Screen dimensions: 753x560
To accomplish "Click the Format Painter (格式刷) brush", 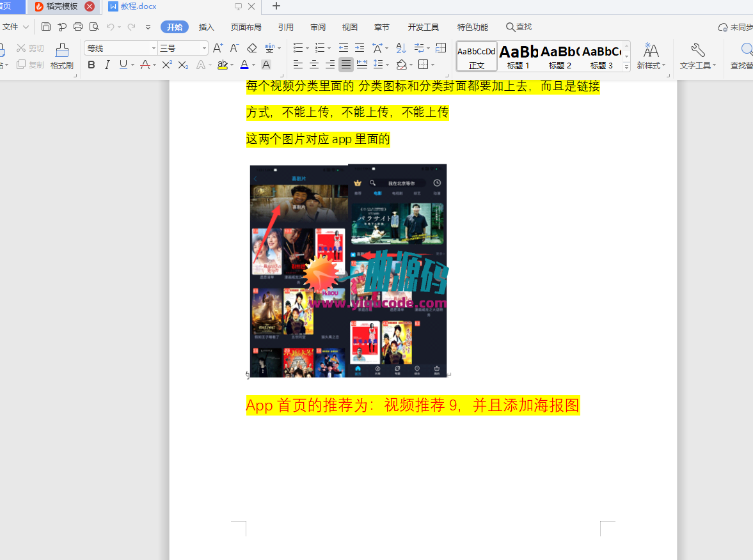I will pyautogui.click(x=62, y=56).
